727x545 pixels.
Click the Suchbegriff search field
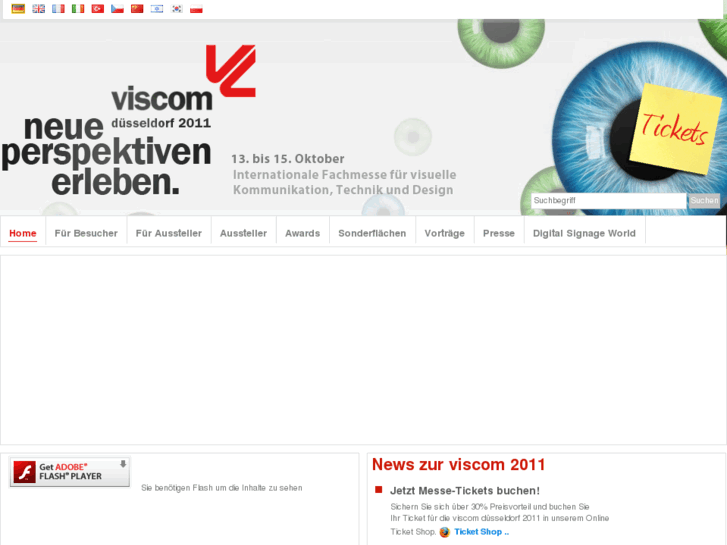point(609,200)
